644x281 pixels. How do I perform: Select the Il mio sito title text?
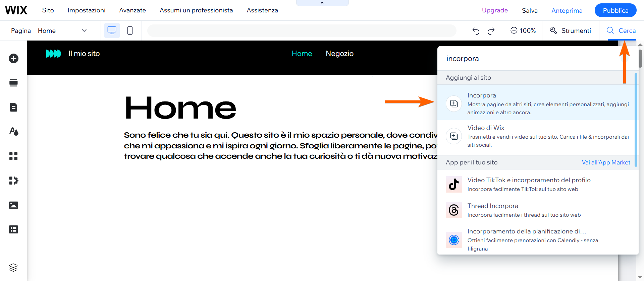[x=84, y=54]
